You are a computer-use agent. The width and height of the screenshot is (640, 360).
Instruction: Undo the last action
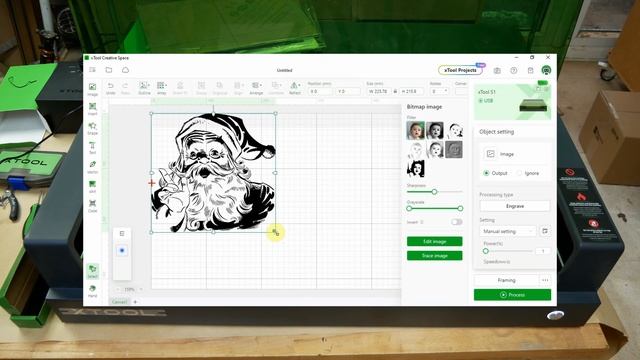tap(111, 88)
